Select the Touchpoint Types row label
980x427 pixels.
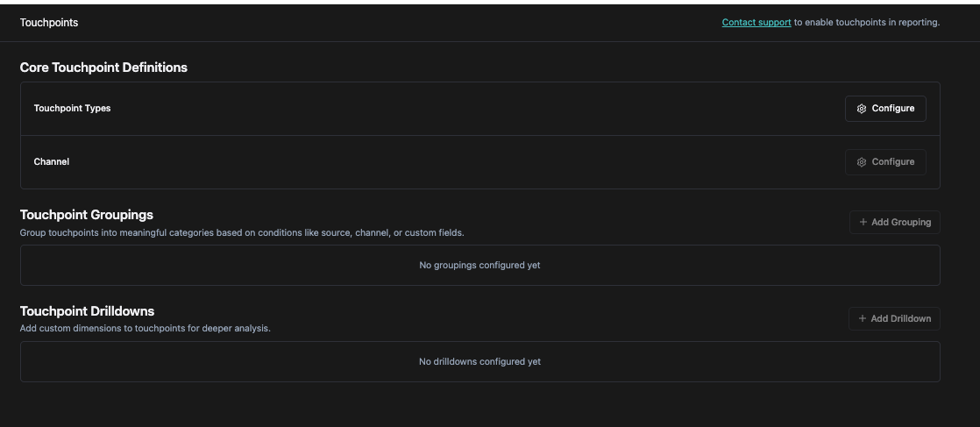[x=72, y=109]
